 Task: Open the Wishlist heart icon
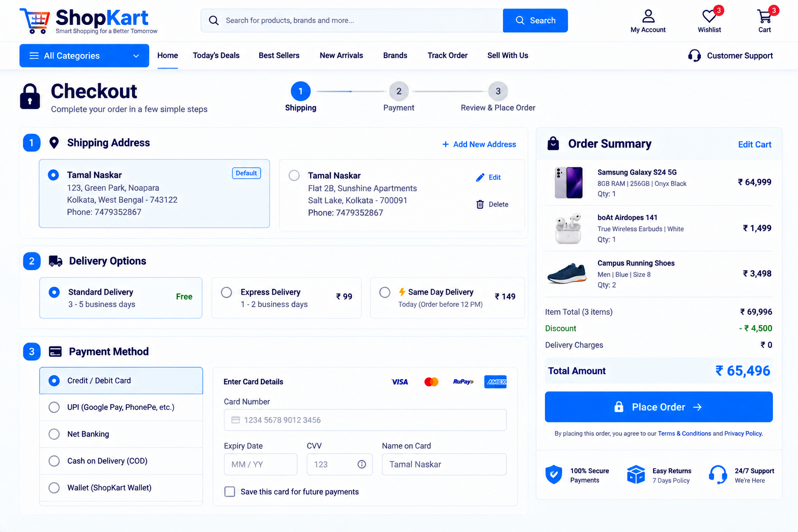tap(709, 16)
